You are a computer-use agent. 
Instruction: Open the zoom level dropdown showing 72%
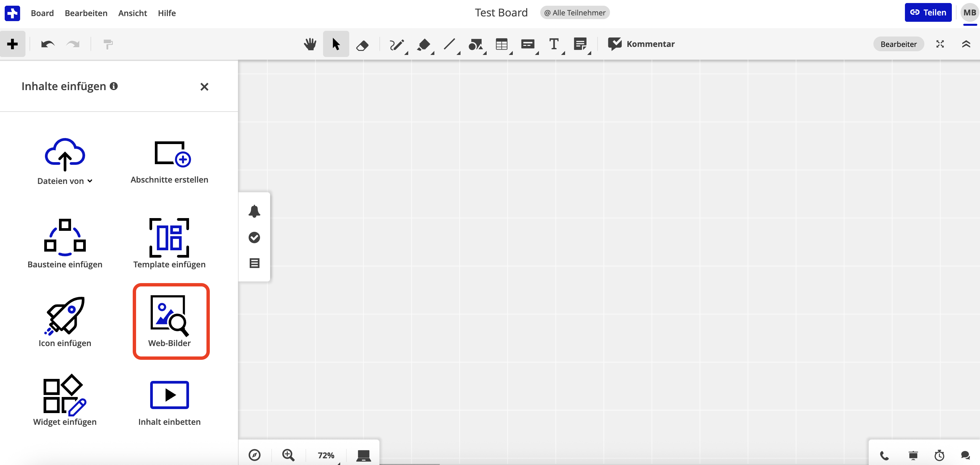(326, 455)
